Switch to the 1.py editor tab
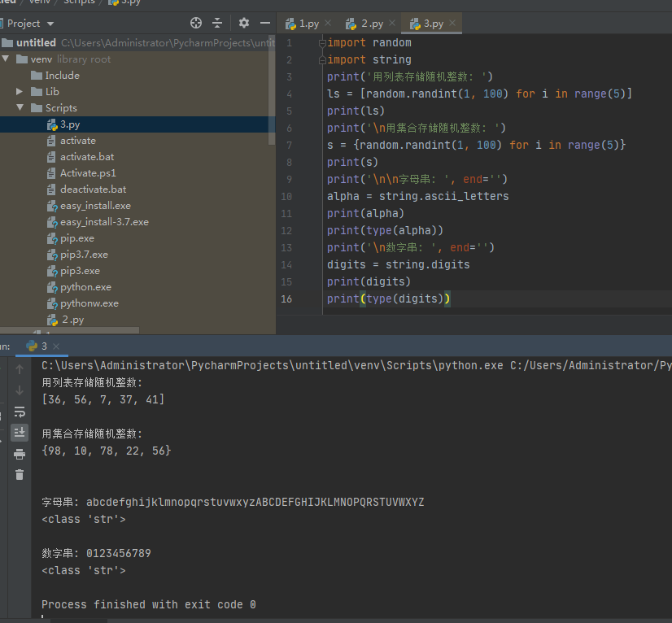This screenshot has height=623, width=672. (308, 24)
